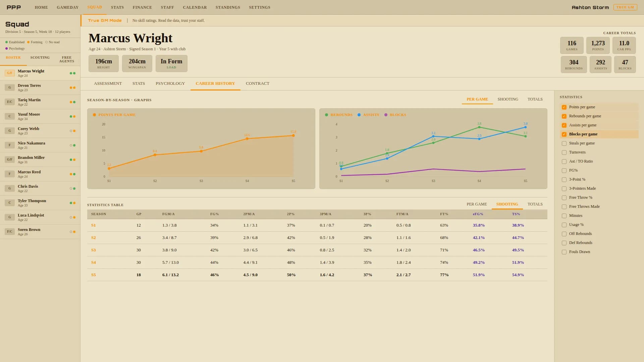
Task: Show Totals in the statistics table
Action: point(535,204)
